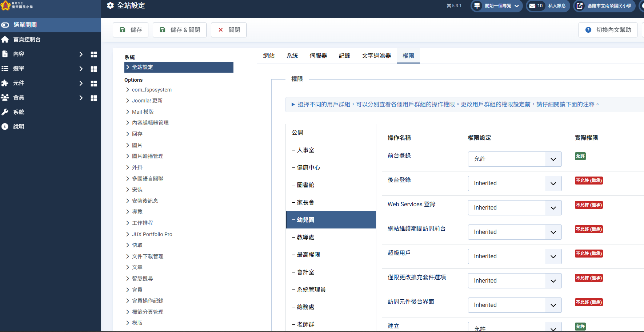Open the 前台登錄 permission dropdown
The height and width of the screenshot is (332, 644).
(515, 159)
